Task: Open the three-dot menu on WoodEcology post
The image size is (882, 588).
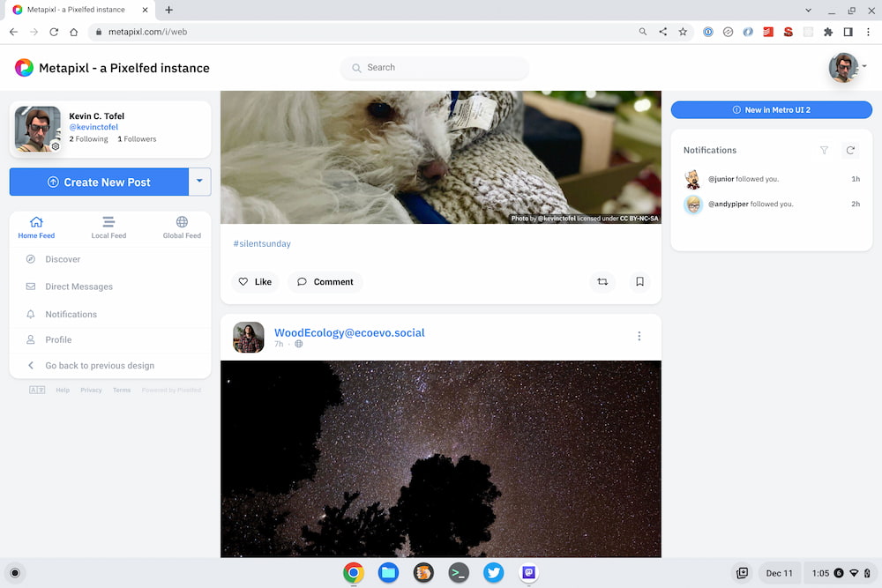Action: [x=639, y=336]
